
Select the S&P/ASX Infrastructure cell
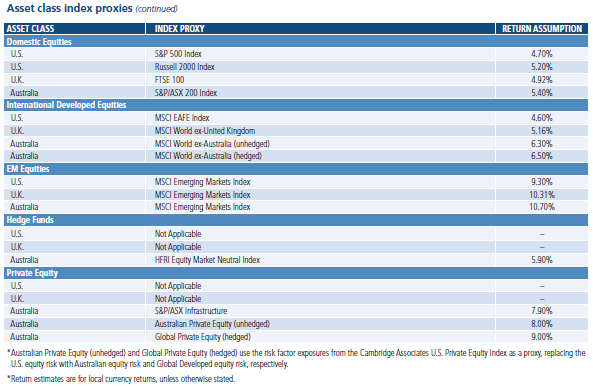(x=320, y=311)
